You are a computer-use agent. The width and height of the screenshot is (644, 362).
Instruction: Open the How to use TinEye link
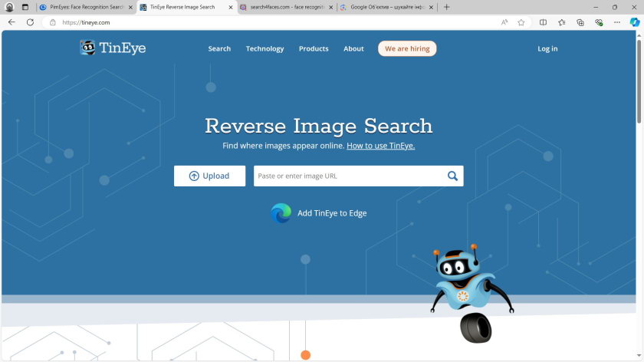380,146
